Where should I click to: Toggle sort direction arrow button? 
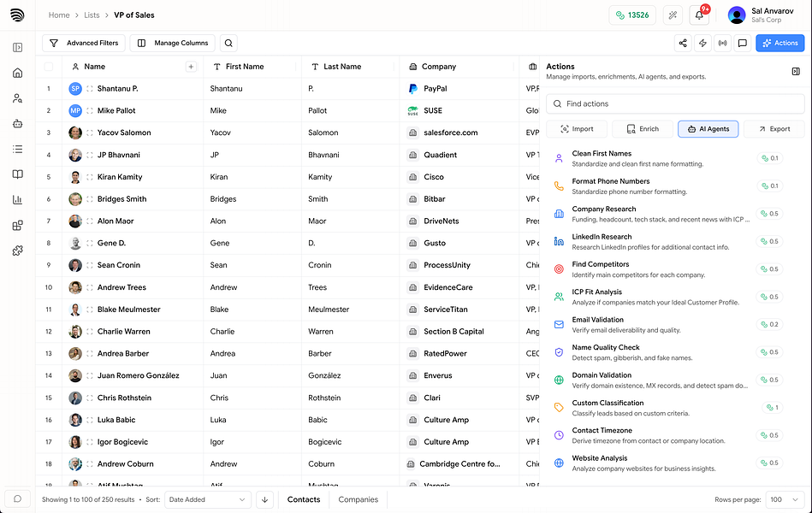pyautogui.click(x=264, y=499)
